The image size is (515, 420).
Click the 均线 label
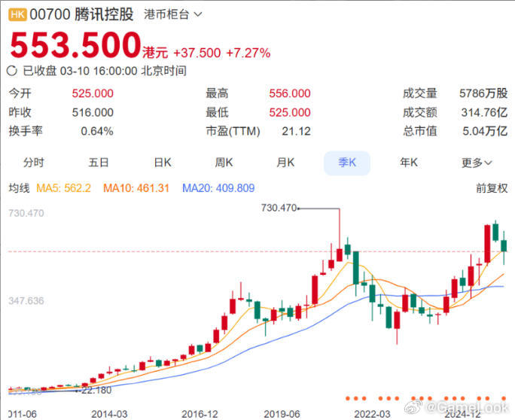[19, 188]
